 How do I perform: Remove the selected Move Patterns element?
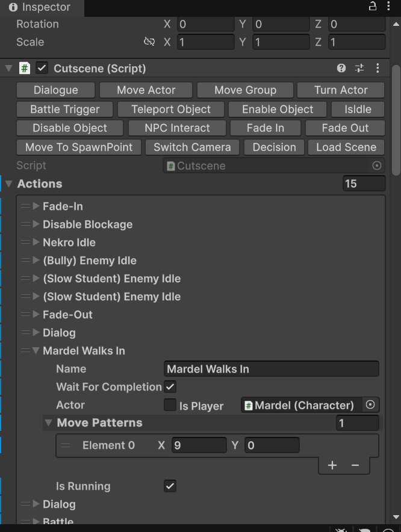pos(355,465)
